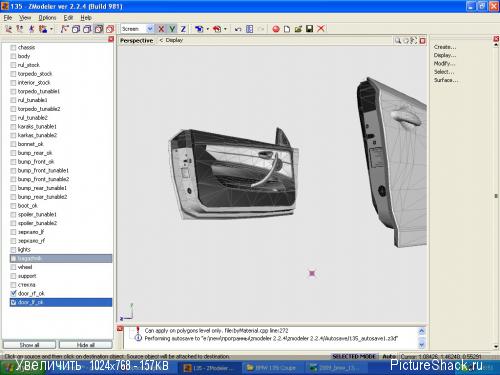Screen dimensions: 500x375
Task: Open the dropdown arrow beside objects level icon
Action: 51,29
